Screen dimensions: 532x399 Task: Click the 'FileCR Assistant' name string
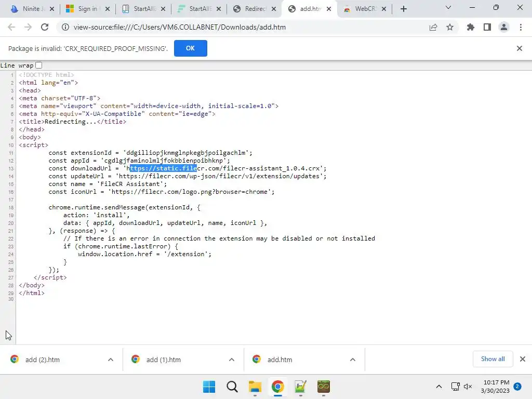coord(130,184)
